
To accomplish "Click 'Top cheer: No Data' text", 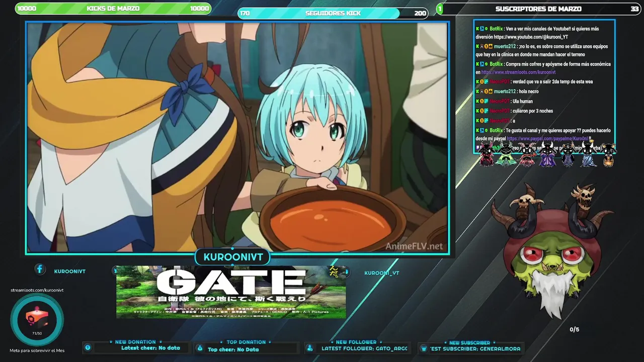I will (x=233, y=349).
